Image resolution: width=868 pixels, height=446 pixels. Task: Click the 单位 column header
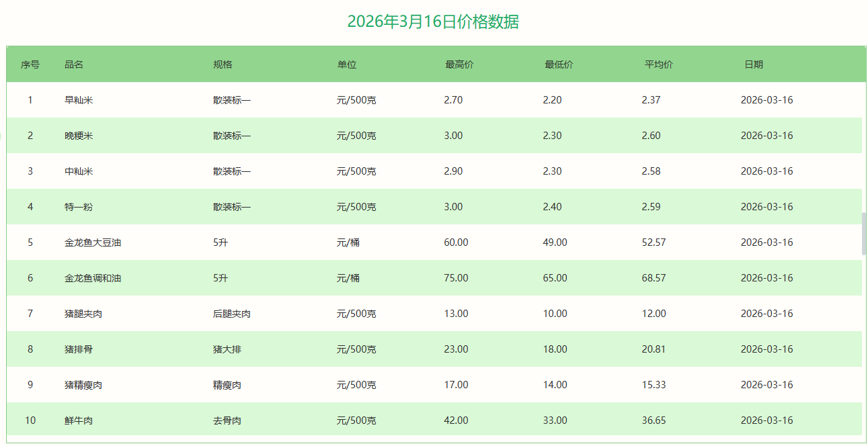tap(347, 64)
